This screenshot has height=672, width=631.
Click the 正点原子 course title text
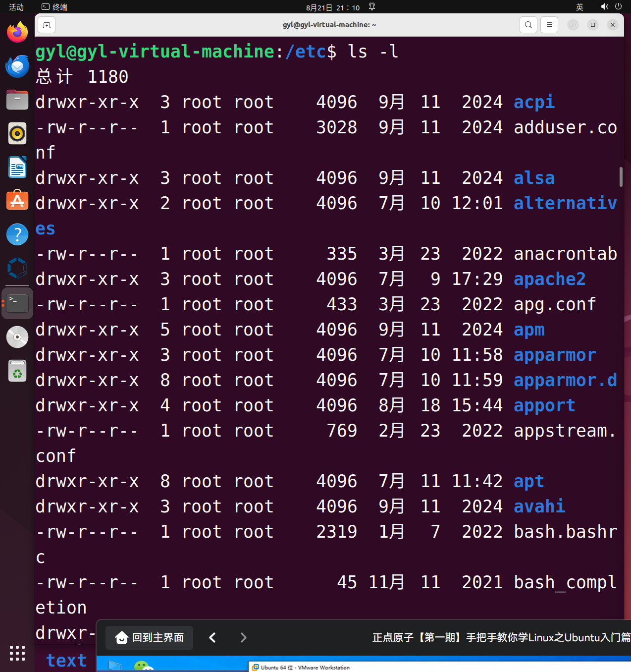click(x=501, y=637)
